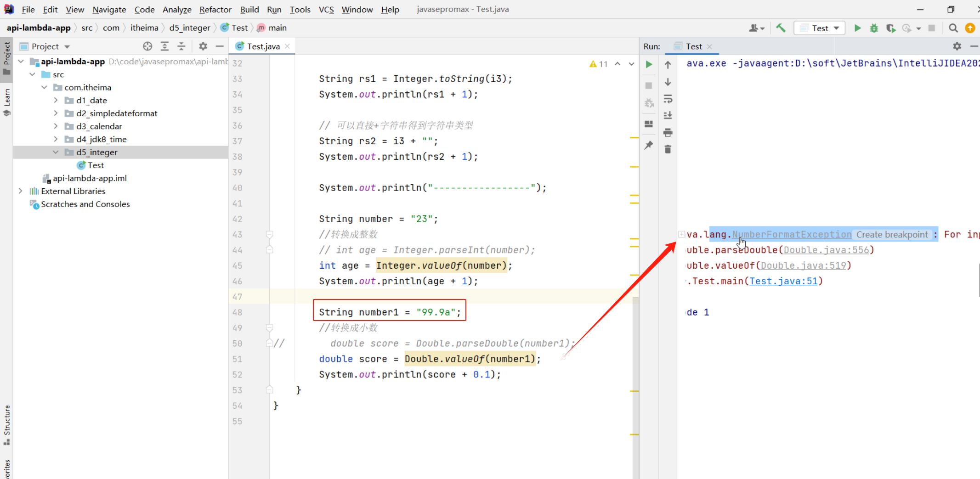980x479 pixels.
Task: Expand all in Project panel
Action: tap(164, 46)
